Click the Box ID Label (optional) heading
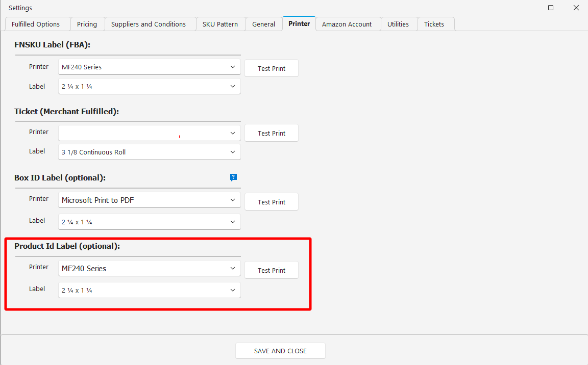The height and width of the screenshot is (365, 588). 60,178
